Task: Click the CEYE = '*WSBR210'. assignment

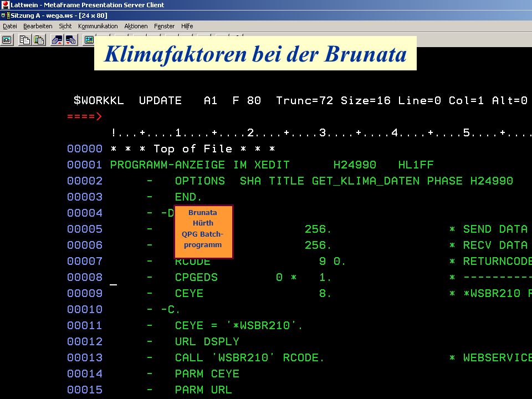Action: (239, 325)
